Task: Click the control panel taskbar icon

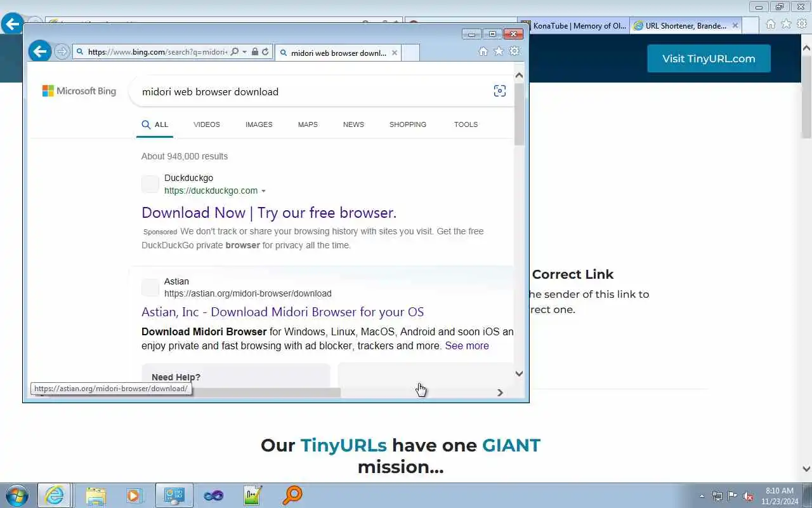Action: tap(174, 495)
